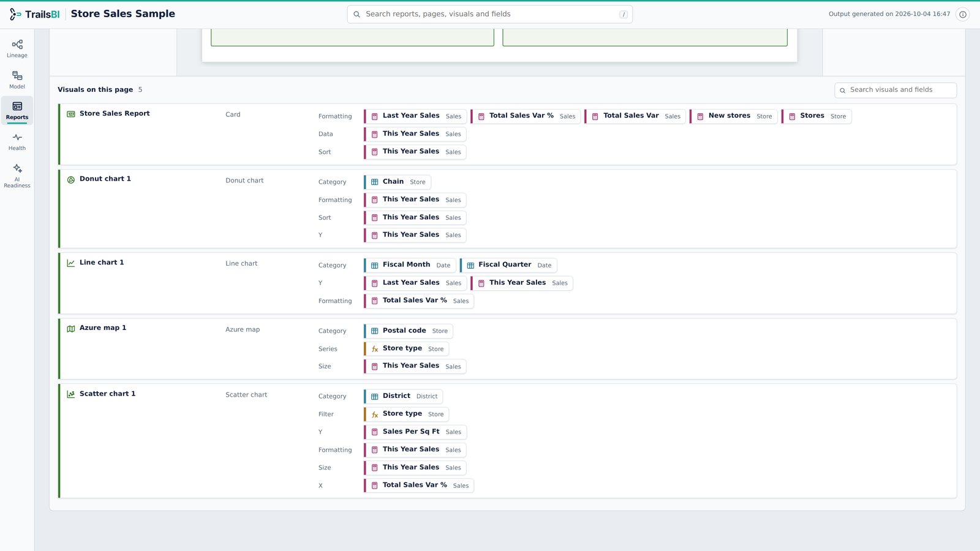This screenshot has height=551, width=980.
Task: Select This Year Sales chip in Card Data row
Action: (415, 134)
